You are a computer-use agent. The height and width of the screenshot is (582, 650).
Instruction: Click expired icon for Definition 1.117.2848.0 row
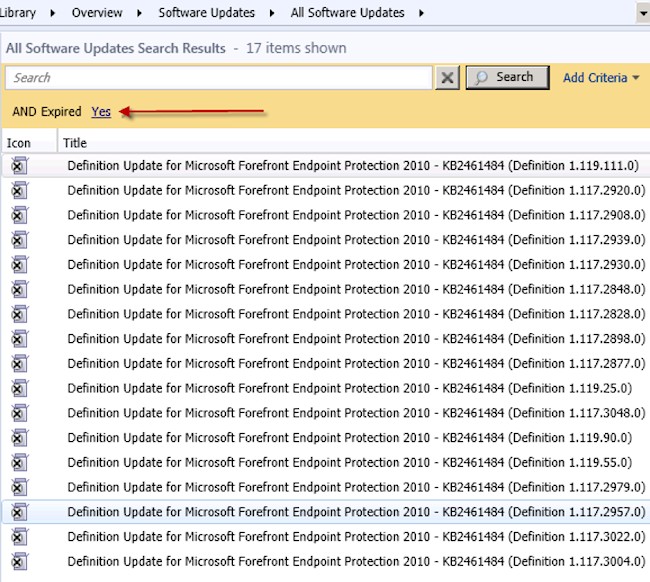tap(20, 289)
